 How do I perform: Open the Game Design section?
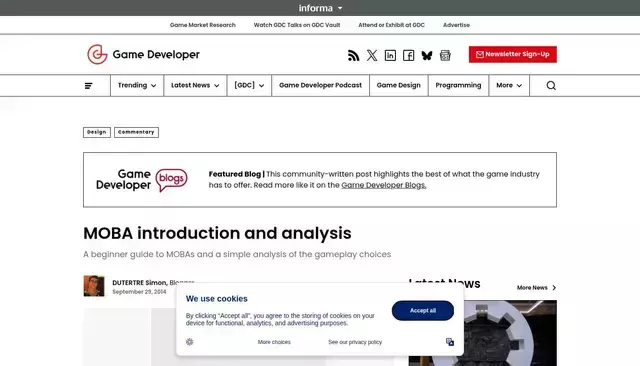(x=398, y=85)
